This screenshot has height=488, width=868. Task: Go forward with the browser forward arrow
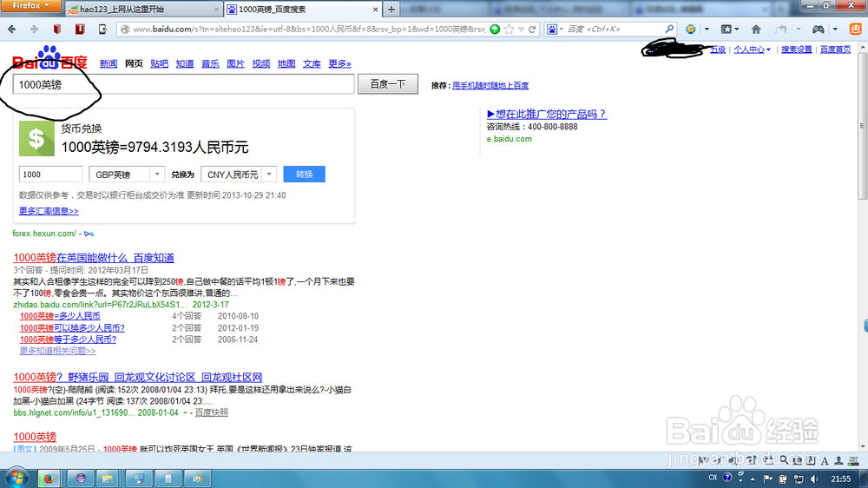(x=34, y=30)
